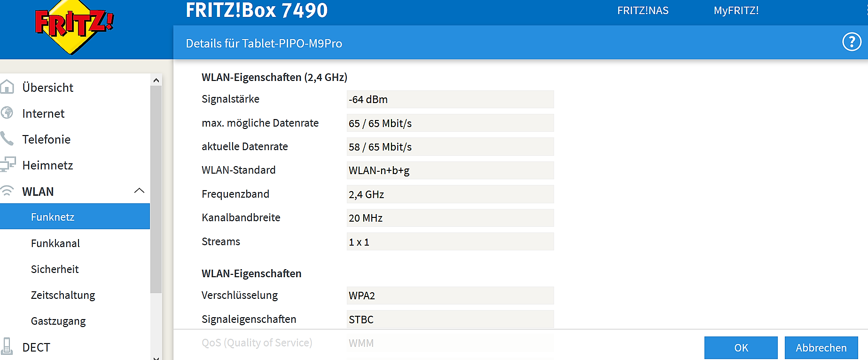Click the aktuelle Datenrate label
Screen dimensions: 868x360
point(244,146)
